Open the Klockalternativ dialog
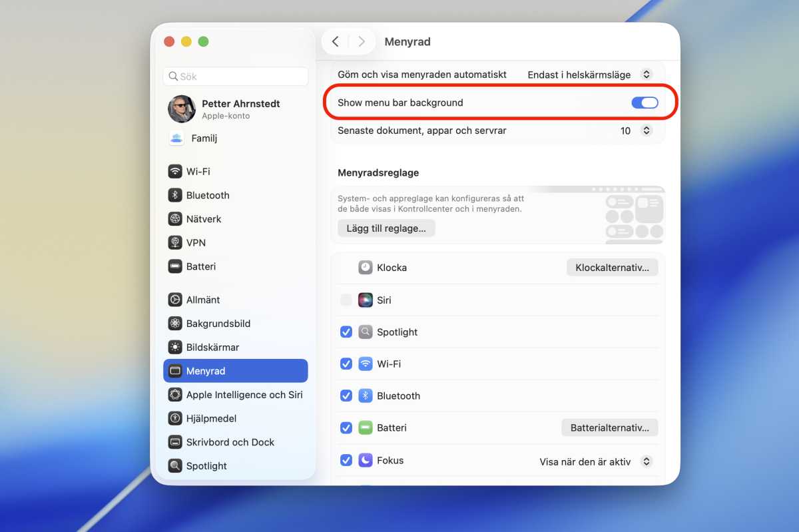This screenshot has width=799, height=532. (612, 267)
